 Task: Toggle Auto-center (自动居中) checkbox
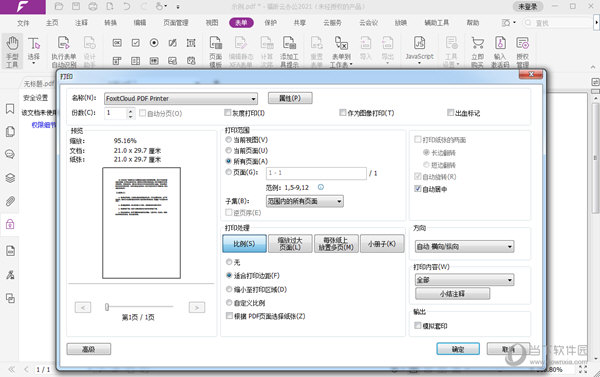[x=418, y=188]
